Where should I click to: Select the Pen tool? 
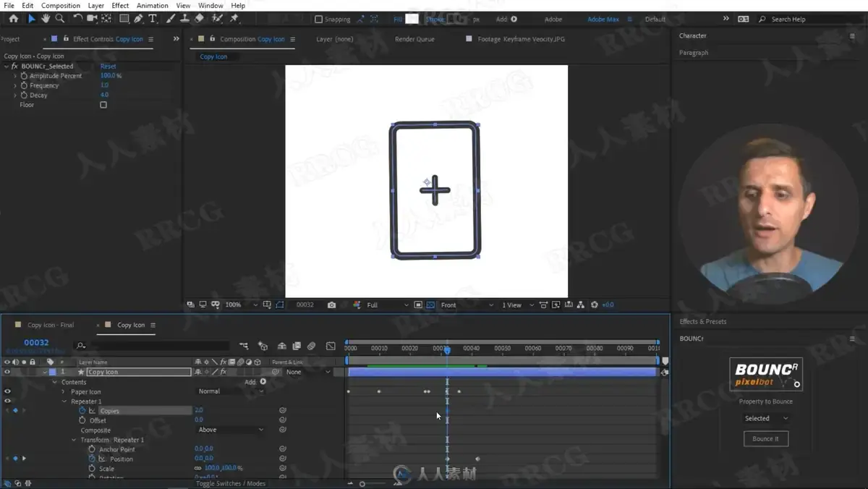point(139,19)
